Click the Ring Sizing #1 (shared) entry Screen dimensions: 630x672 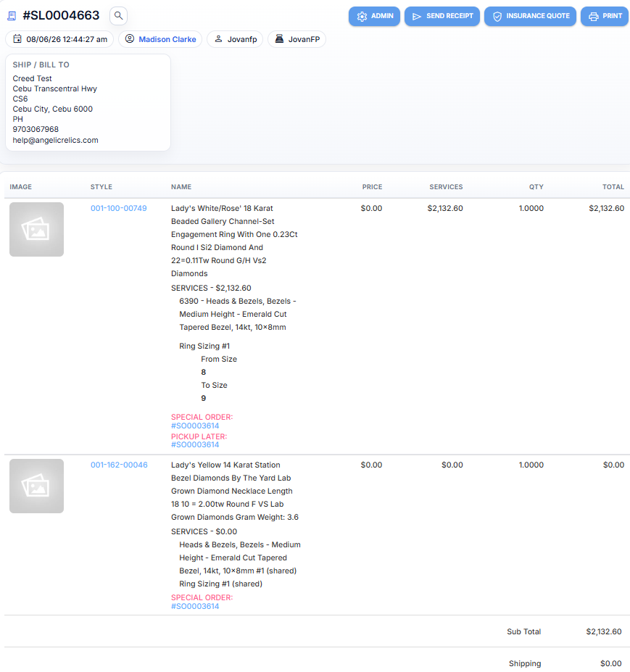[x=220, y=584]
